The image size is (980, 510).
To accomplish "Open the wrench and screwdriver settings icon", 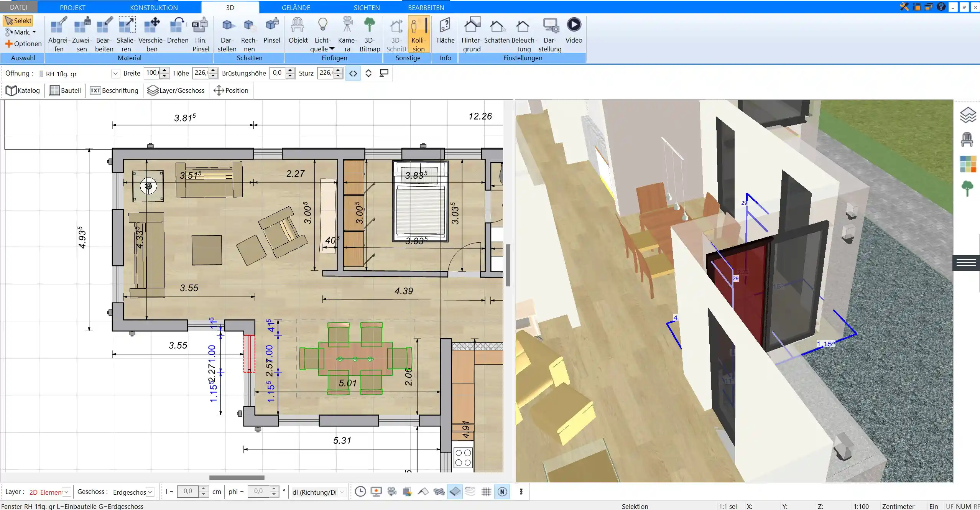I will pyautogui.click(x=904, y=7).
